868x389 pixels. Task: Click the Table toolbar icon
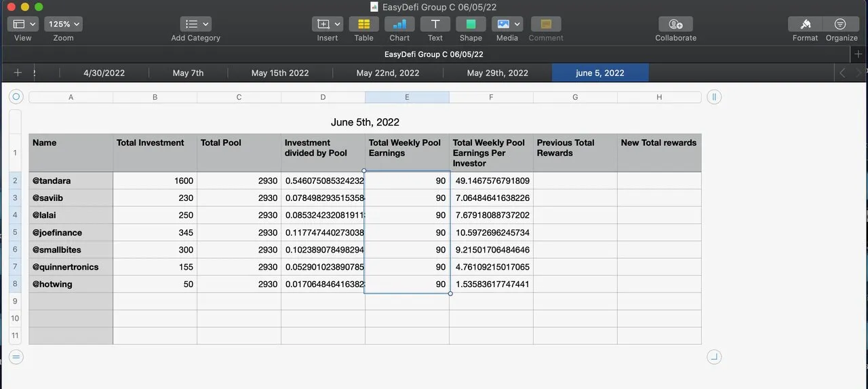(x=363, y=24)
